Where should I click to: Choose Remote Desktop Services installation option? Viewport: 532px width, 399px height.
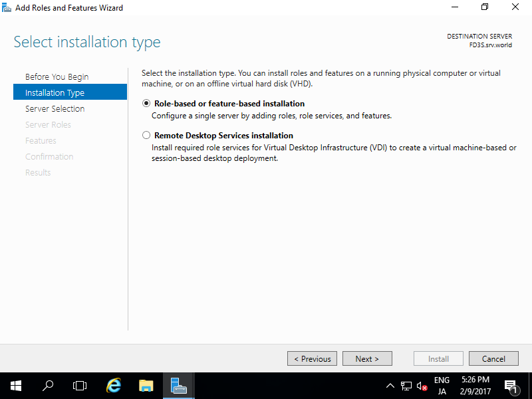point(146,135)
